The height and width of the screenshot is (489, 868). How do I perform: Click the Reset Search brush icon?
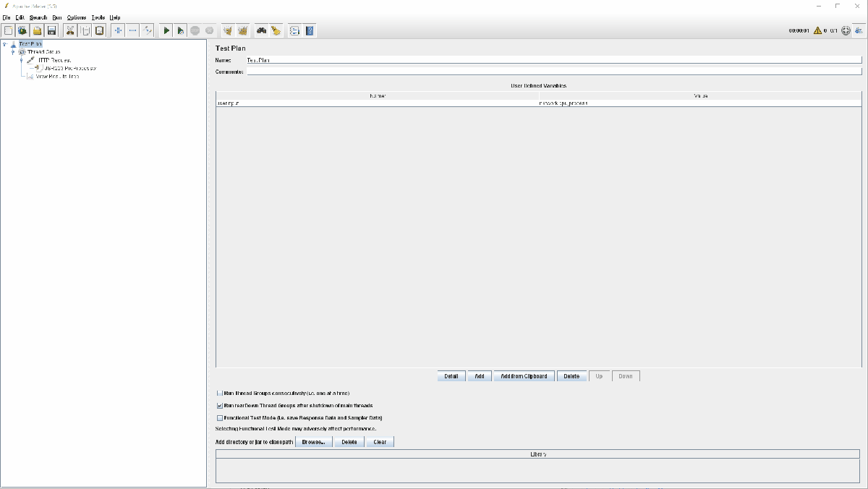pos(276,30)
